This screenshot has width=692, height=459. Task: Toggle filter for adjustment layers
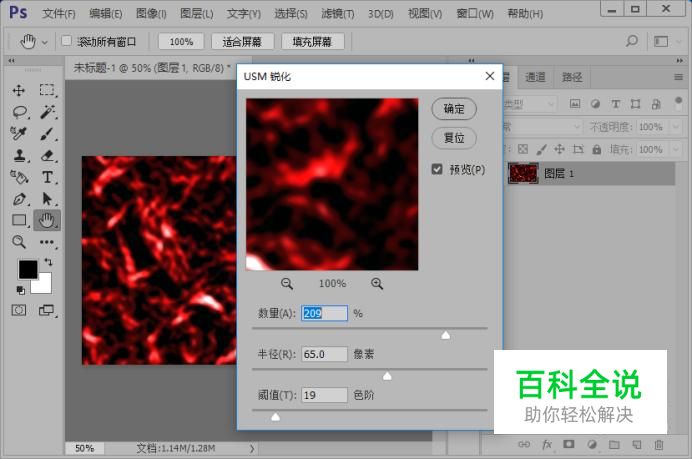pos(595,104)
